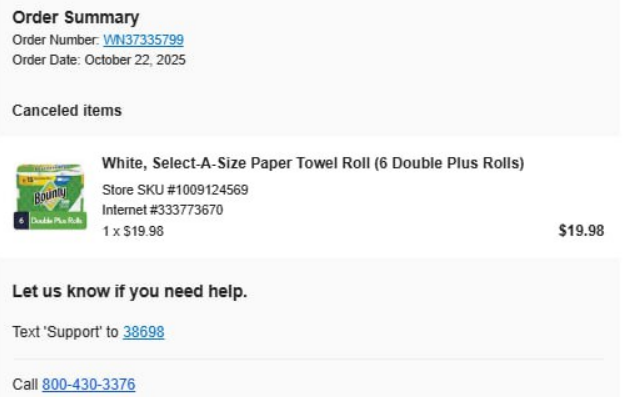Click the 'Call' label before phone number

pyautogui.click(x=25, y=385)
